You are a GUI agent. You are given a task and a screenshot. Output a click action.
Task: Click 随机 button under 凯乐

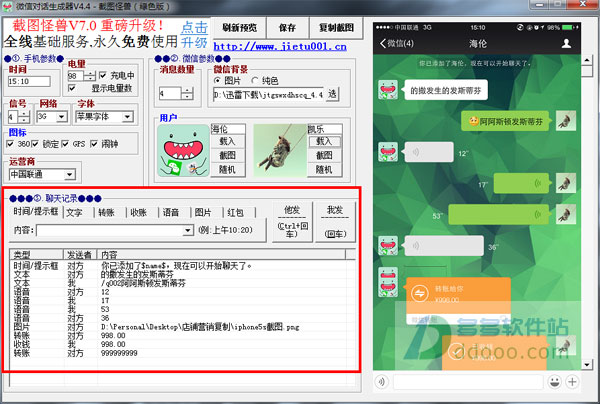tap(324, 169)
